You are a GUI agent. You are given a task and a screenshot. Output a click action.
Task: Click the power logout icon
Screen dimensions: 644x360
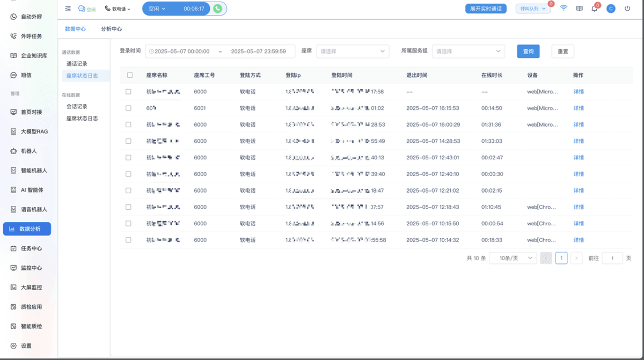[x=627, y=9]
